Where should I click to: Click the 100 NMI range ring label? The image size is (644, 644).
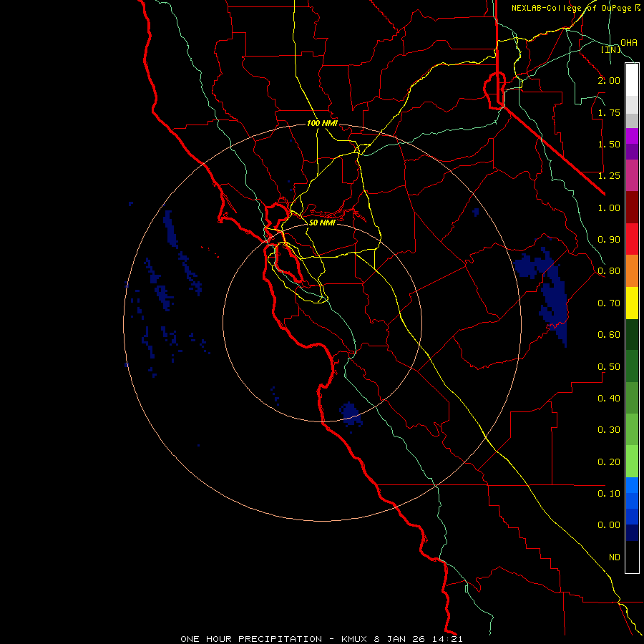tap(322, 123)
